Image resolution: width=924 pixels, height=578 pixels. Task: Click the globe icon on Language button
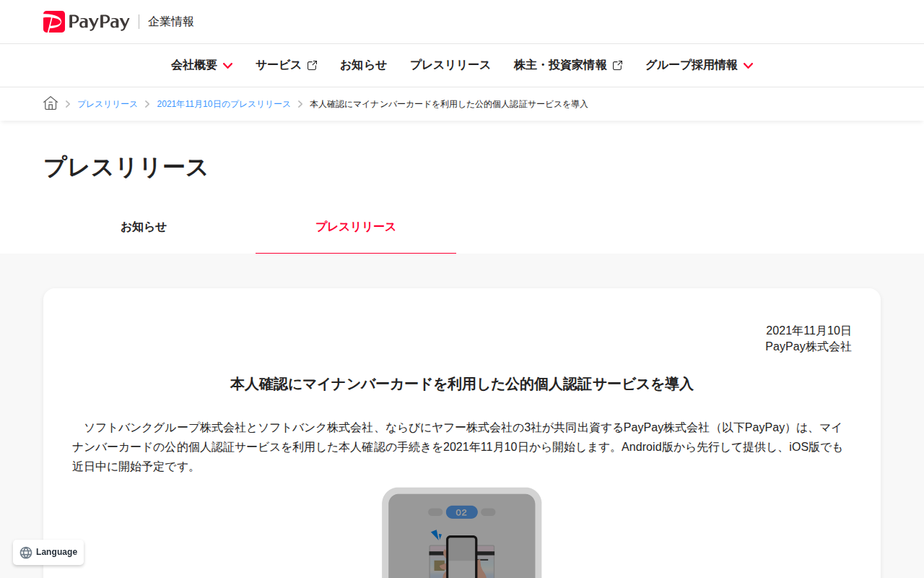pyautogui.click(x=26, y=553)
